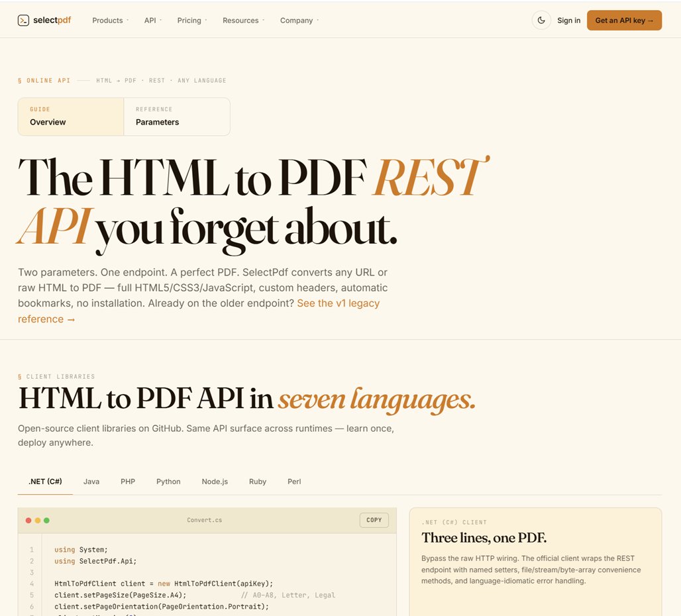This screenshot has width=681, height=616.
Task: Toggle dark mode with the moon icon
Action: (541, 21)
